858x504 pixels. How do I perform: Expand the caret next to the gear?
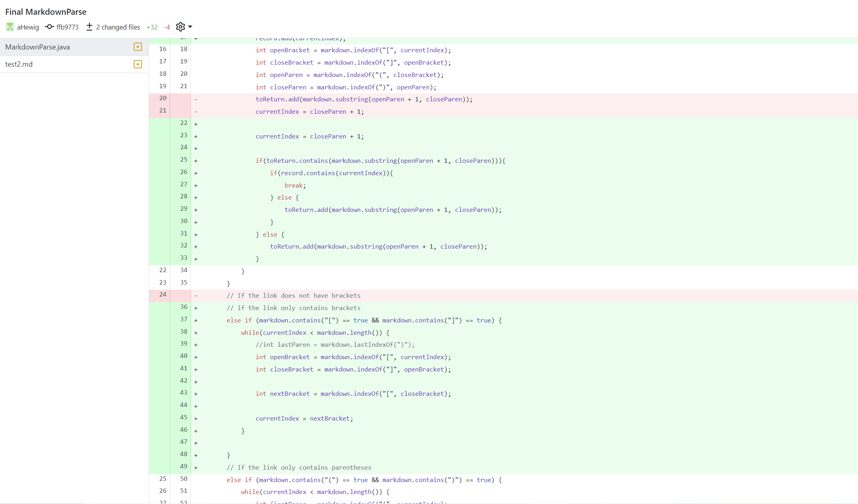point(190,27)
